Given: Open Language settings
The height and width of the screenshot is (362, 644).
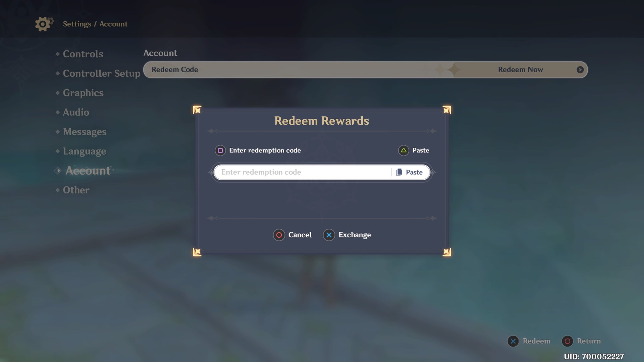Looking at the screenshot, I should pos(84,151).
